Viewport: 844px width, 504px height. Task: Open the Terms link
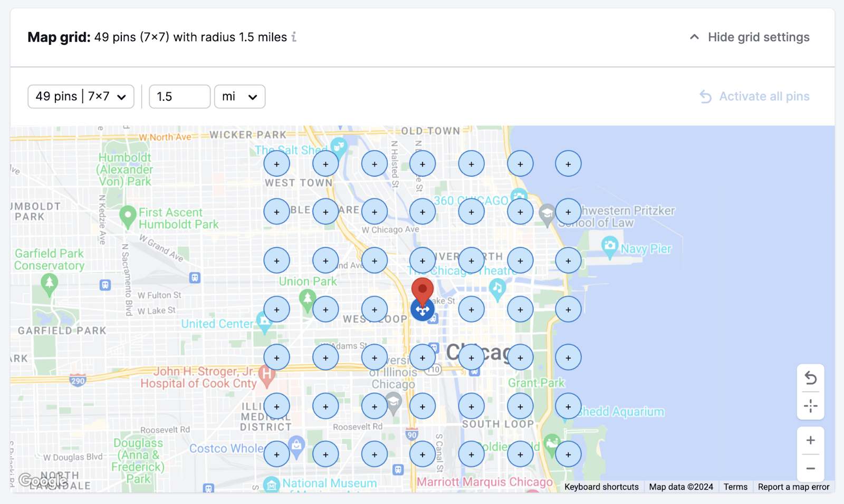click(735, 487)
